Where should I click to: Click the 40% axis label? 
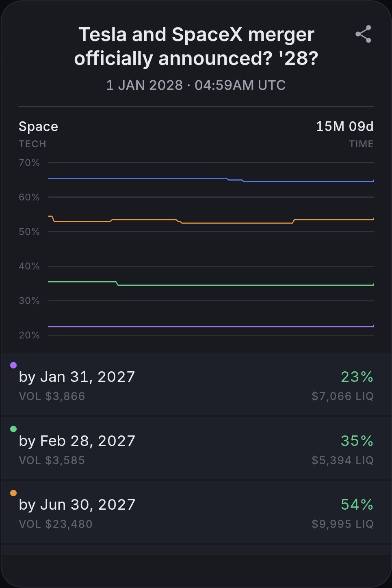pyautogui.click(x=29, y=266)
